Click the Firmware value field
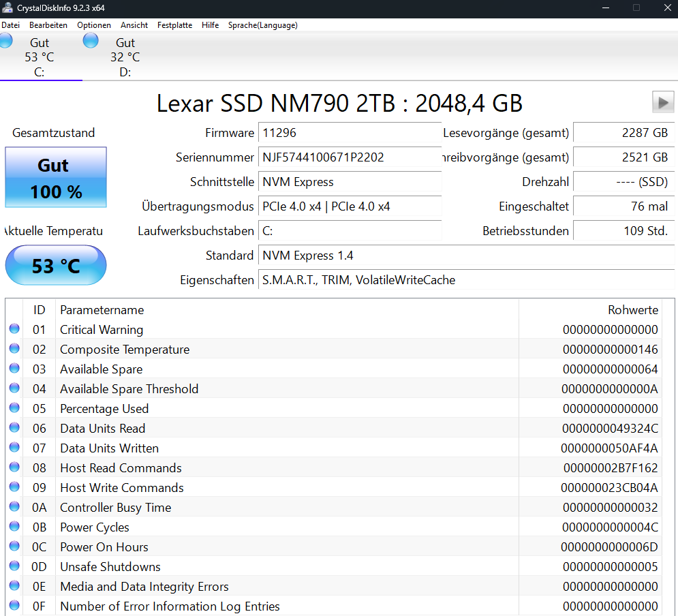The width and height of the screenshot is (678, 616). 350,133
